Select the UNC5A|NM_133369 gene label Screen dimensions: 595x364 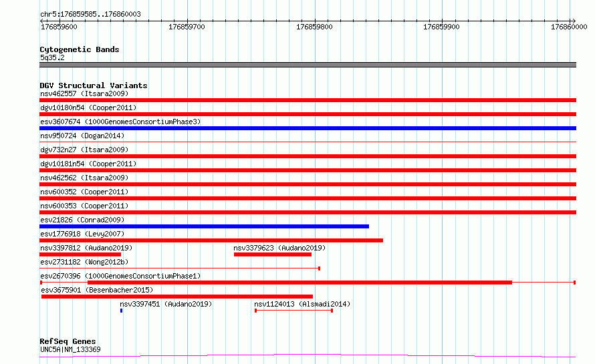pyautogui.click(x=71, y=349)
